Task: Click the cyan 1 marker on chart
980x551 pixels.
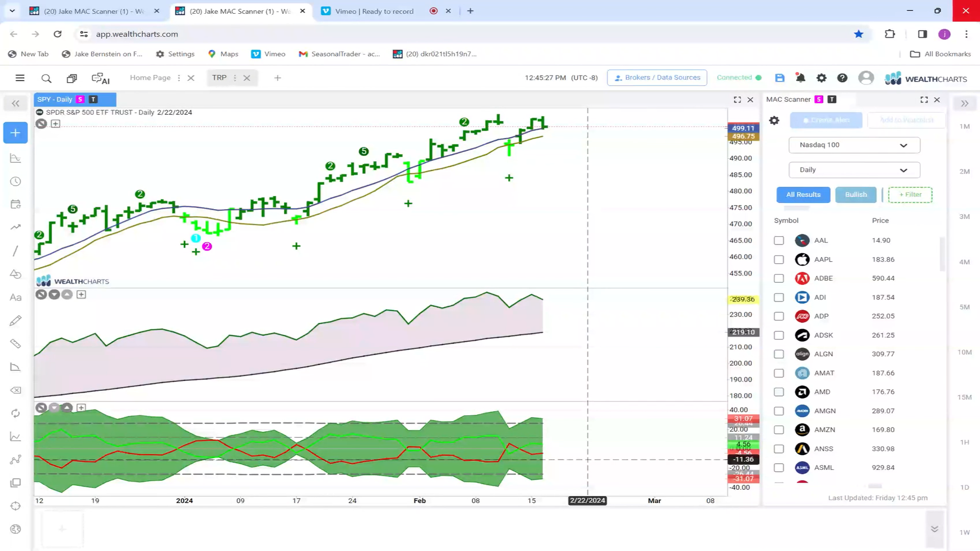Action: tap(195, 238)
